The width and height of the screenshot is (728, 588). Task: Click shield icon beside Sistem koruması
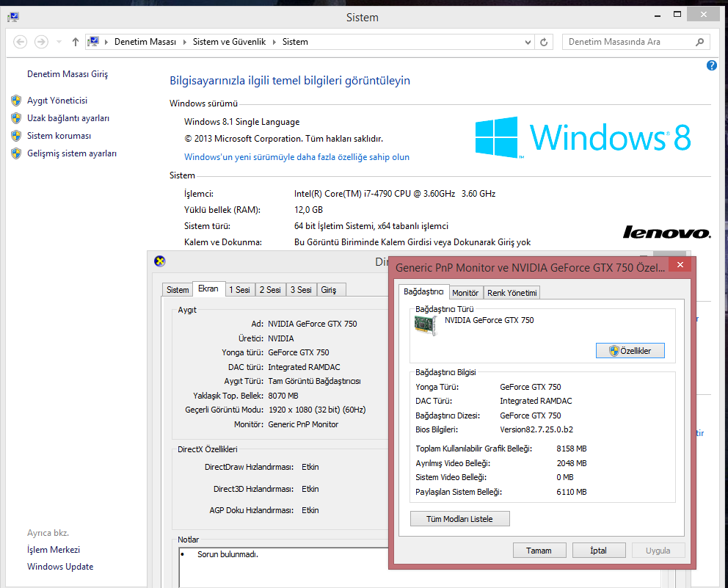click(16, 136)
